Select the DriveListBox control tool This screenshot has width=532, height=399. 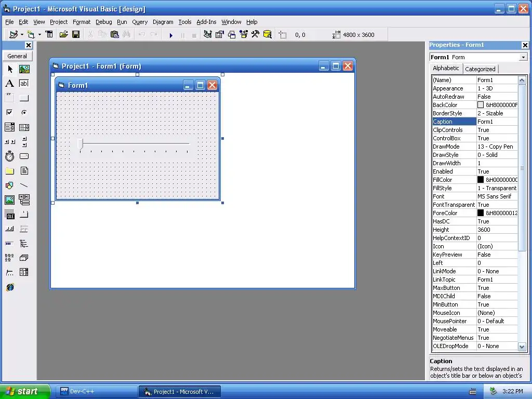click(24, 156)
